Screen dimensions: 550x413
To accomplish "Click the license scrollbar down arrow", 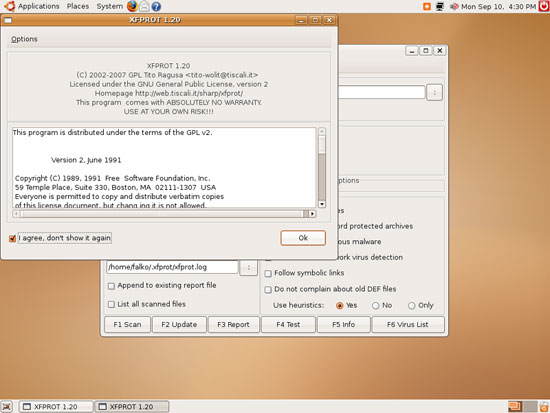I will (322, 204).
